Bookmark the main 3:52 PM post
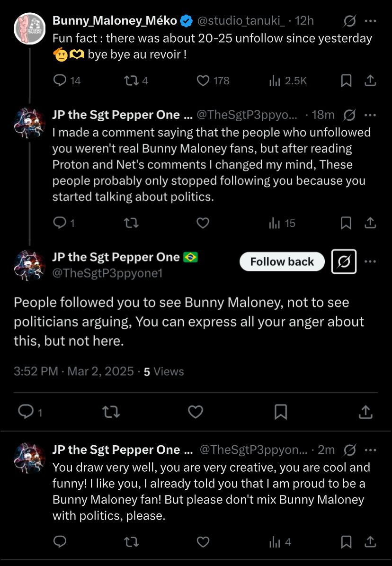Image resolution: width=392 pixels, height=566 pixels. 281,413
